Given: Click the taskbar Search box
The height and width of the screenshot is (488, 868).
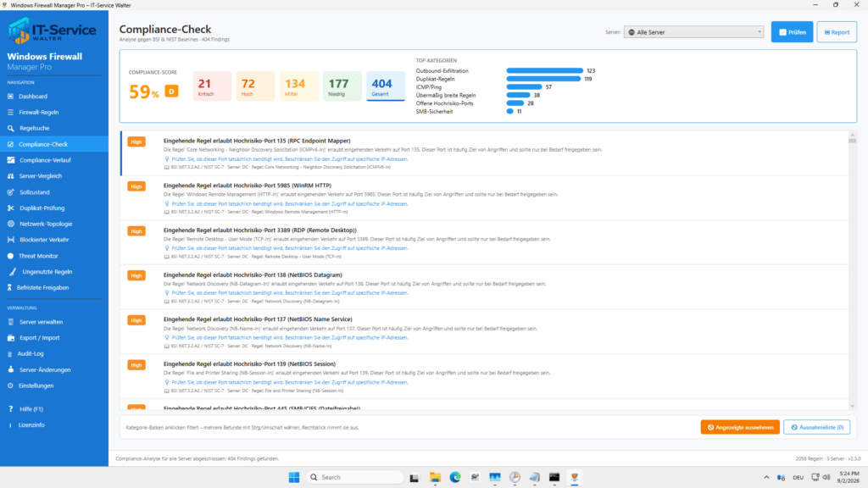Looking at the screenshot, I should pos(355,477).
